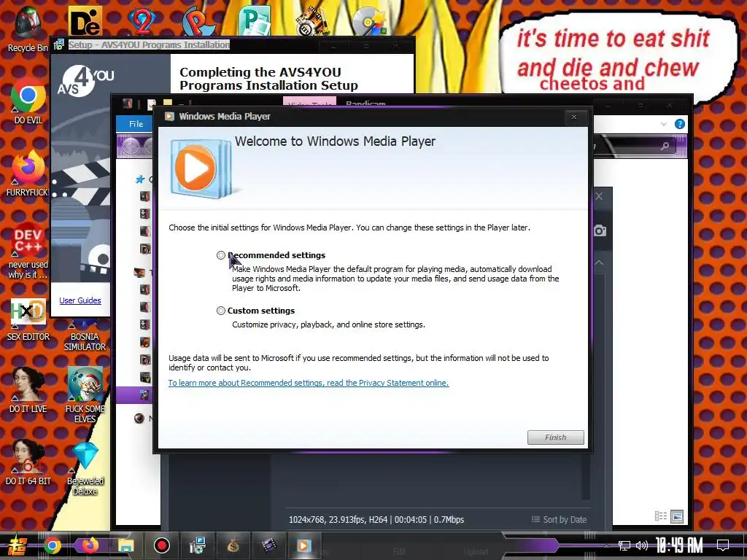This screenshot has width=747, height=560.
Task: Open the Sort by Date option in Bandicam
Action: [x=559, y=519]
